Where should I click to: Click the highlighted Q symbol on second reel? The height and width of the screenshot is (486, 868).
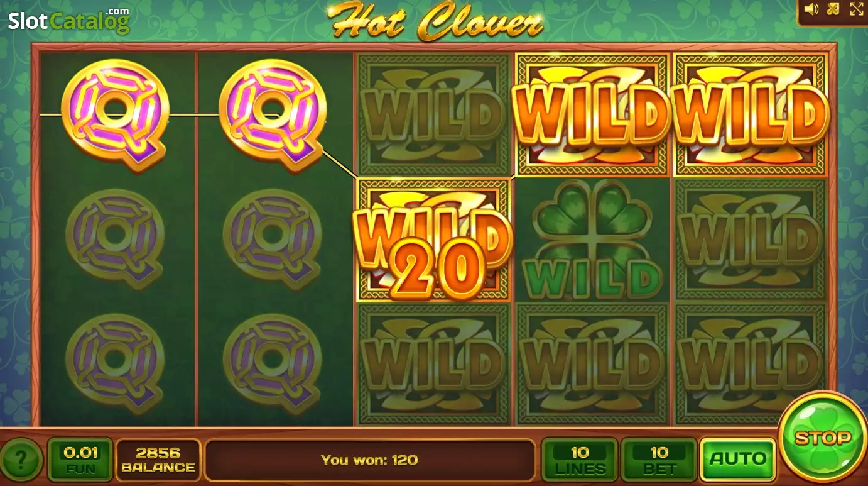(273, 114)
